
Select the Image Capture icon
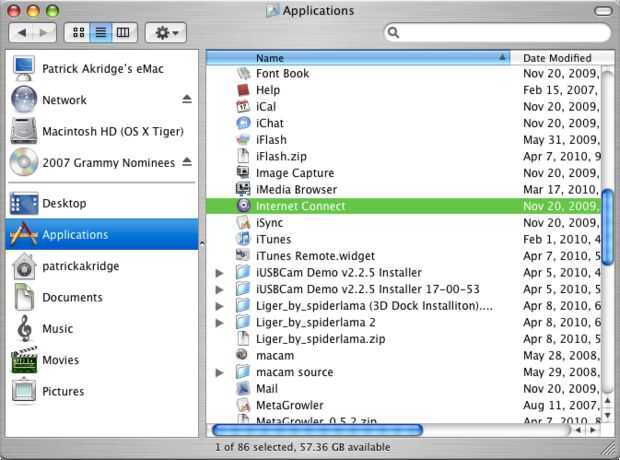coord(244,173)
